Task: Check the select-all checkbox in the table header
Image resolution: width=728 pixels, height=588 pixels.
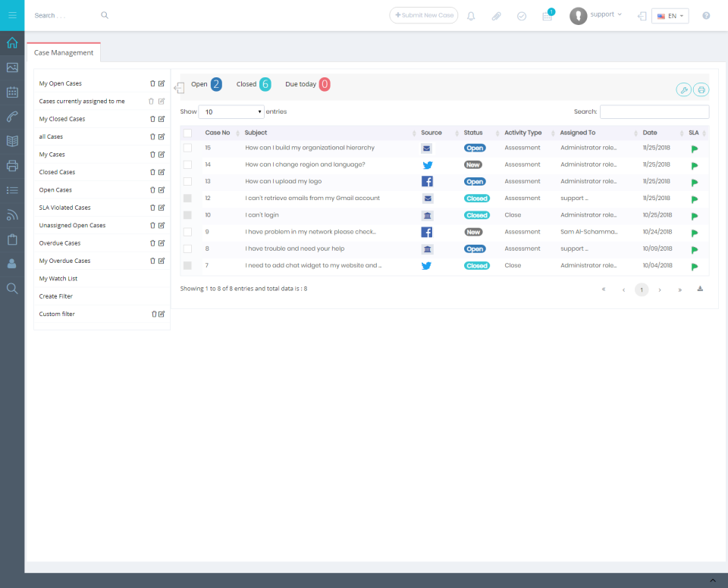Action: (x=187, y=132)
